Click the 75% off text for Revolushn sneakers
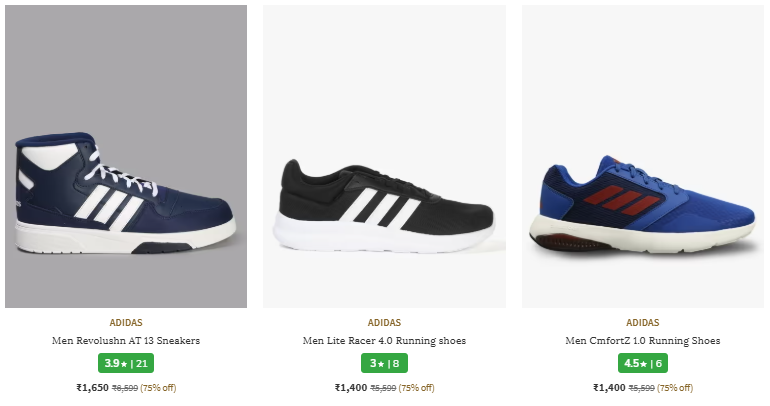 [158, 388]
